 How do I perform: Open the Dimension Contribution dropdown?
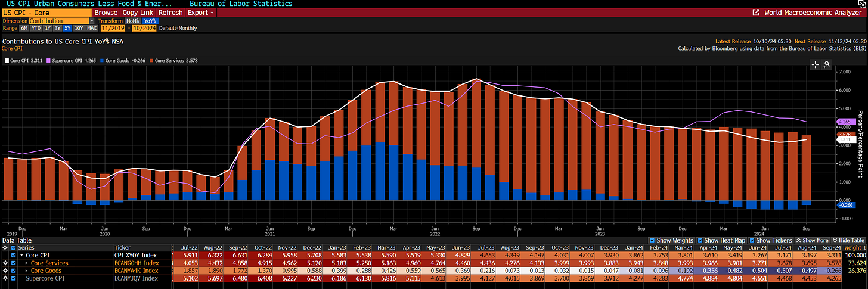pyautogui.click(x=61, y=21)
